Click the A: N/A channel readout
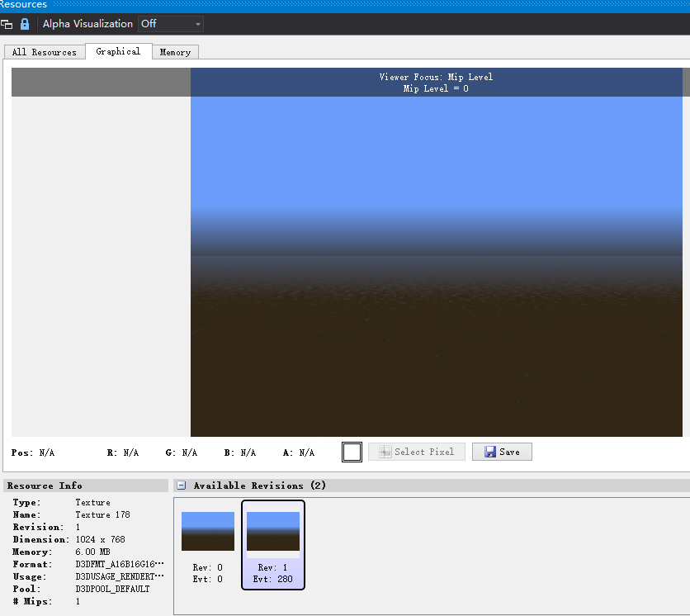The image size is (690, 616). coord(299,453)
